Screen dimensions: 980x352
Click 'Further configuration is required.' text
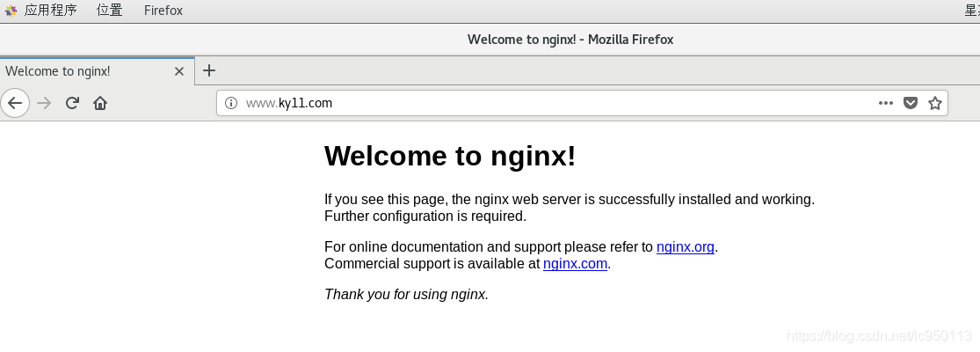[425, 216]
